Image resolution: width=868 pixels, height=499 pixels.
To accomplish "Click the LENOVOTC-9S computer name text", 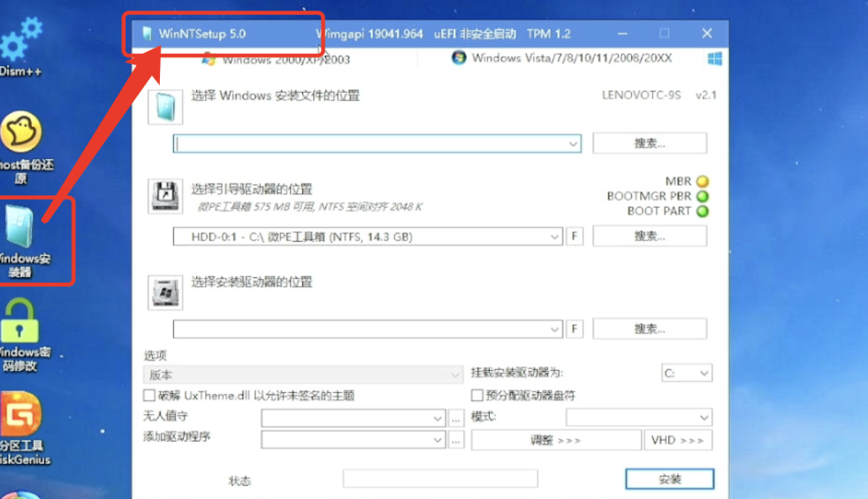I will tap(642, 95).
